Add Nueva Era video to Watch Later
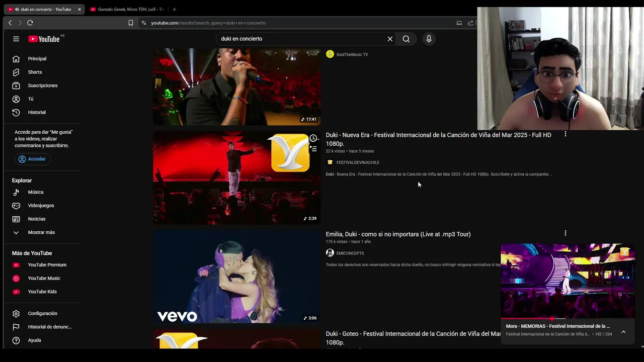The image size is (644, 362). coord(313,138)
